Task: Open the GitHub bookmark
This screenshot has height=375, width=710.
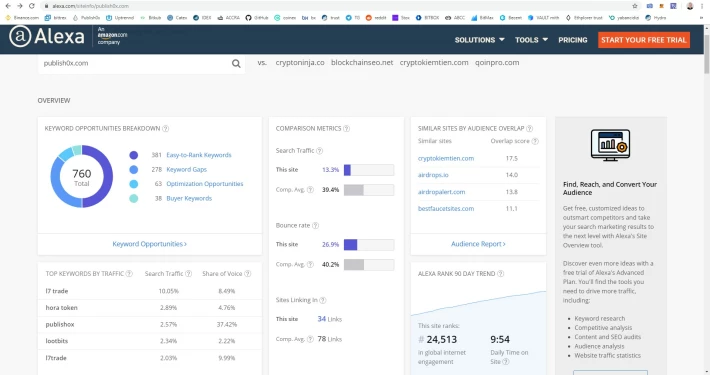Action: [257, 18]
